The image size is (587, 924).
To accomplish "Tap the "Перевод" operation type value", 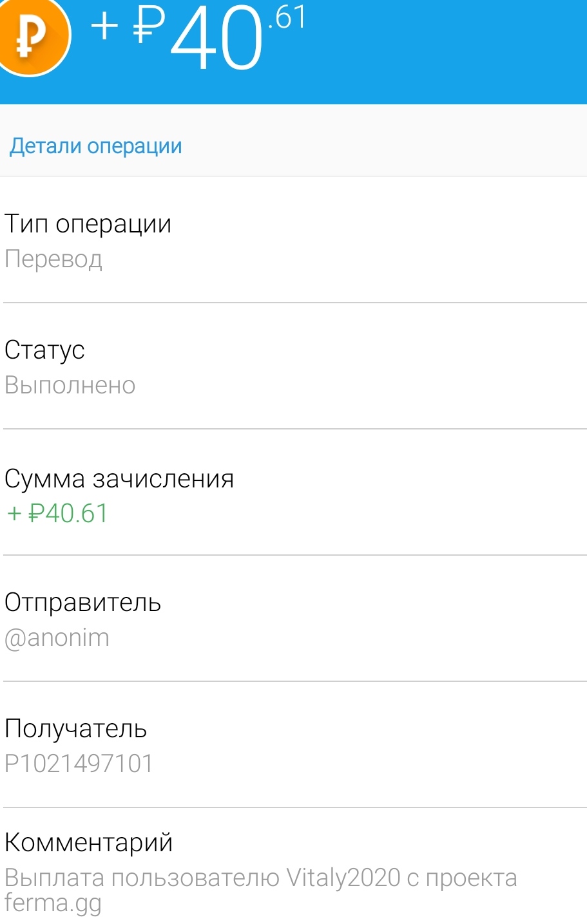I will point(53,259).
